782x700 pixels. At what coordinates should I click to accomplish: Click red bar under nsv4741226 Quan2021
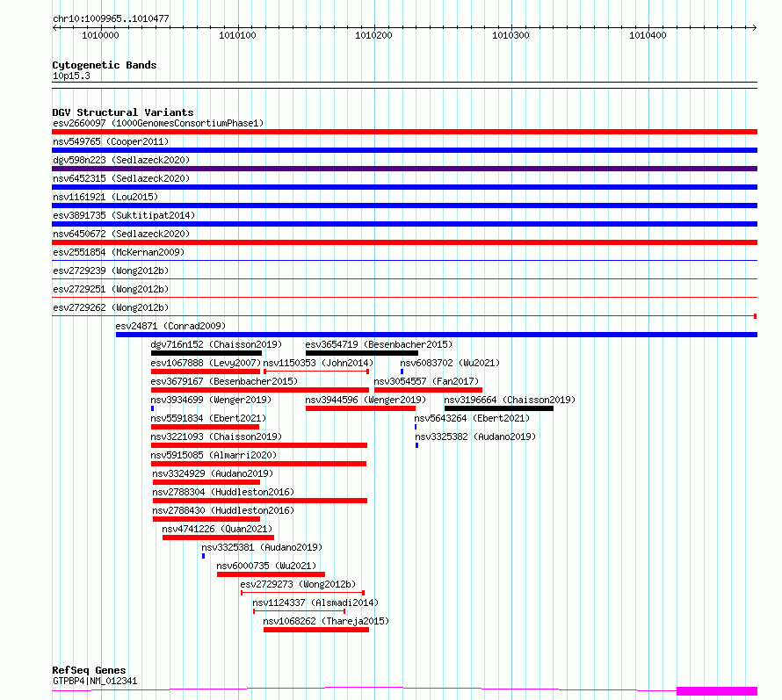tap(219, 538)
